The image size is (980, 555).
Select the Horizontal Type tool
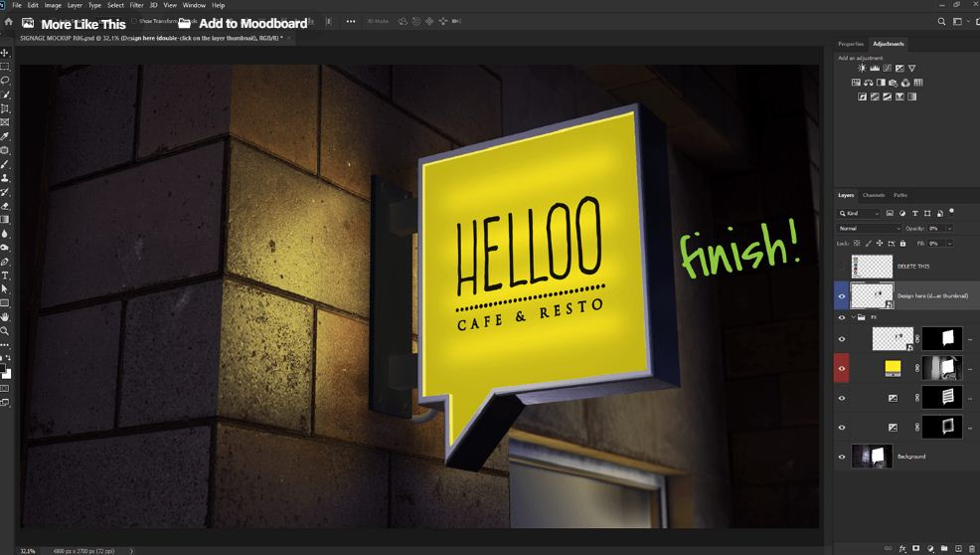pyautogui.click(x=5, y=276)
